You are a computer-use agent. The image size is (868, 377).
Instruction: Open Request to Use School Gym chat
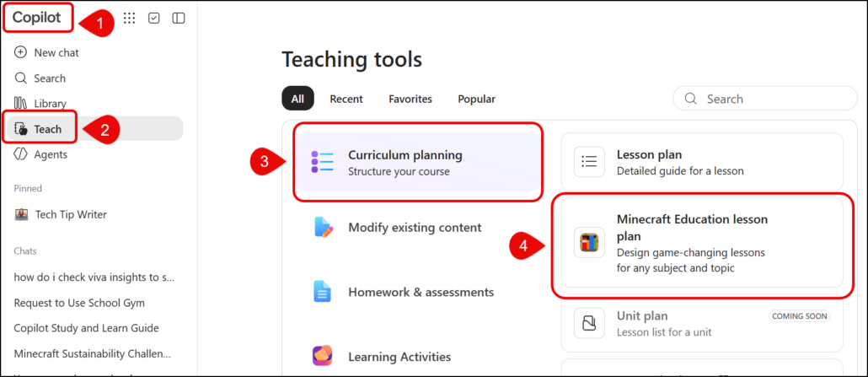(x=79, y=303)
